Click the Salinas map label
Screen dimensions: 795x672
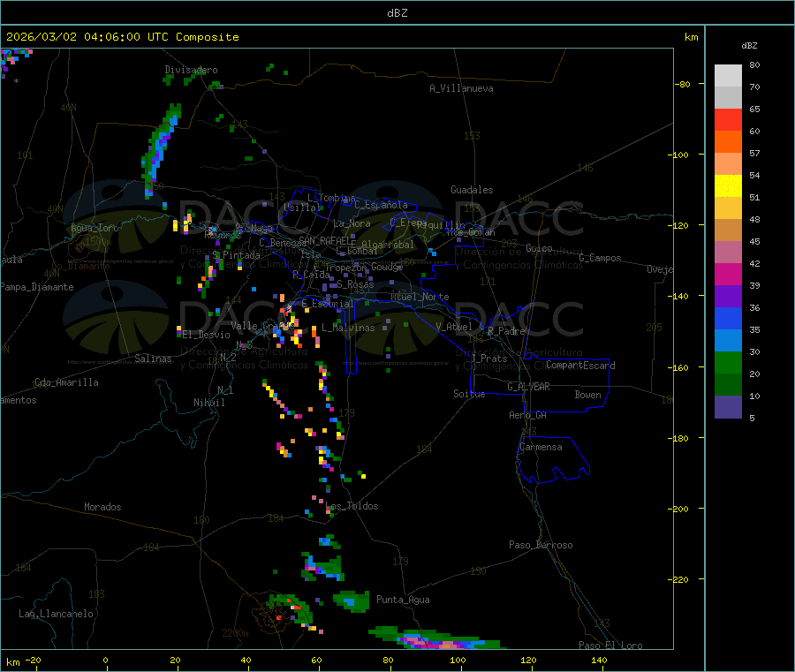pyautogui.click(x=153, y=359)
